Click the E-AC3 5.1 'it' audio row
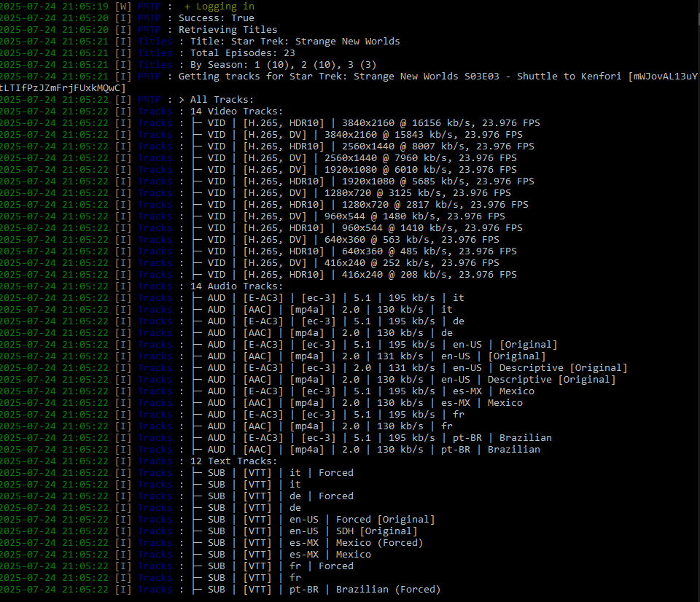The width and height of the screenshot is (700, 602). (x=327, y=297)
